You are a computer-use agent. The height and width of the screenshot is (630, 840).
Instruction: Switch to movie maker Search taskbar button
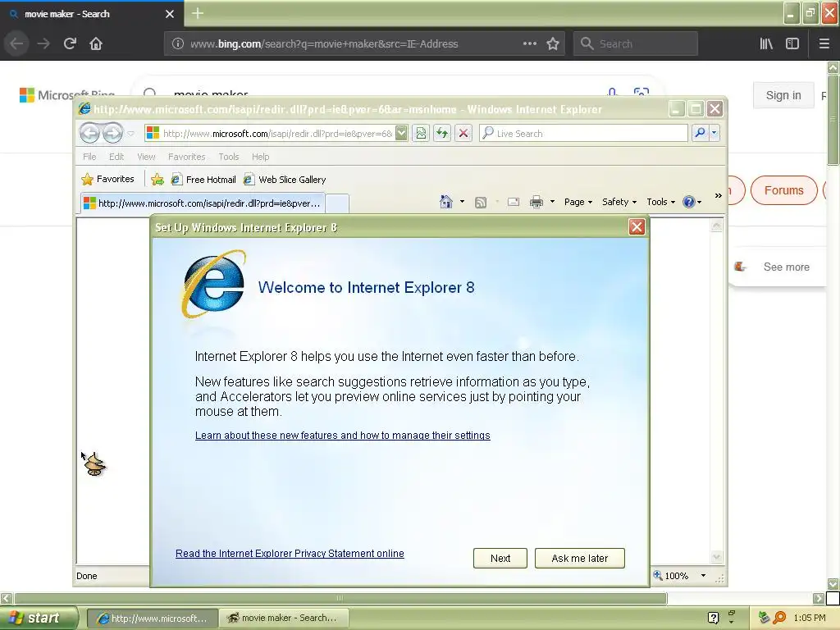(x=284, y=619)
